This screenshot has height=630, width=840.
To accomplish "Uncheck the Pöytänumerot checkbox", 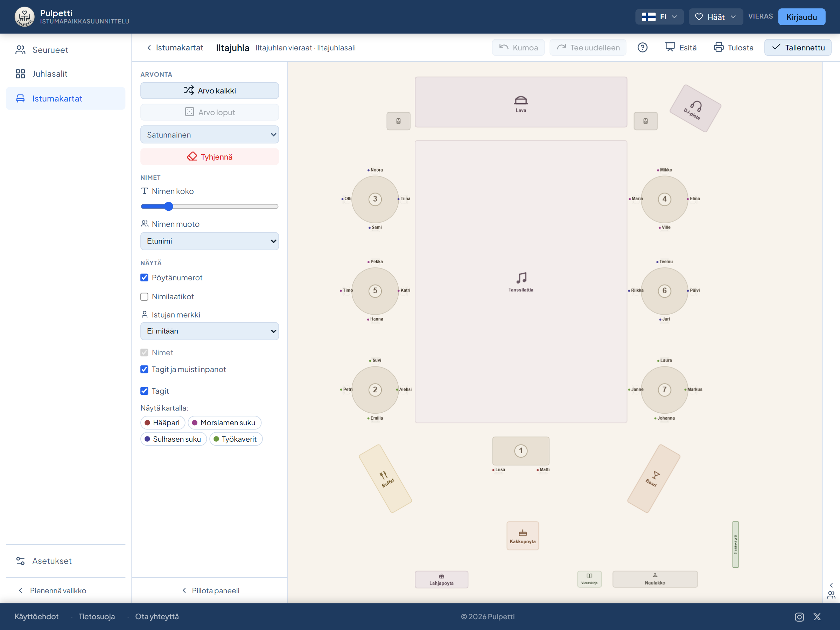I will point(144,278).
